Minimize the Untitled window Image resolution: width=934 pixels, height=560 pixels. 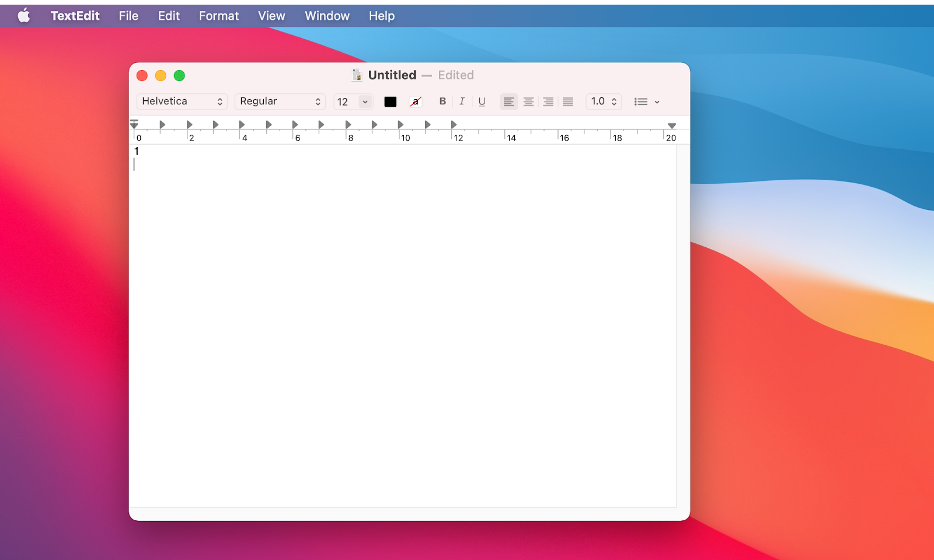point(161,75)
